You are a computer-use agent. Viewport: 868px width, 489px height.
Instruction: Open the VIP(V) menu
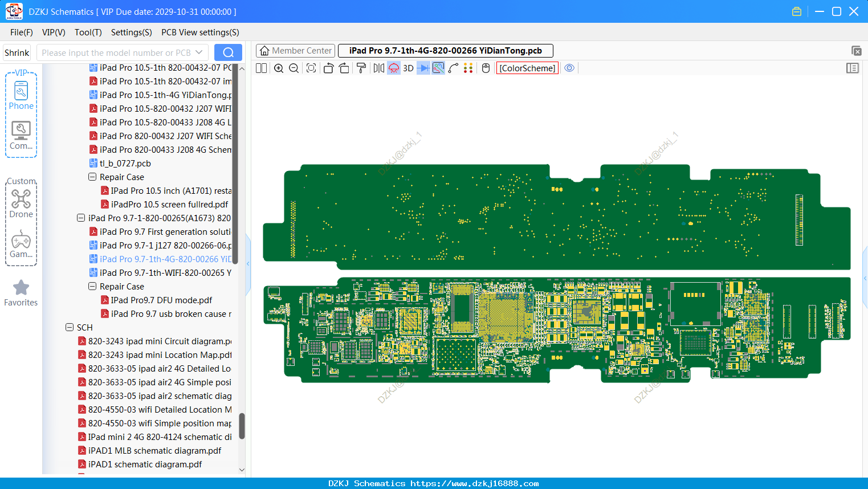(54, 32)
